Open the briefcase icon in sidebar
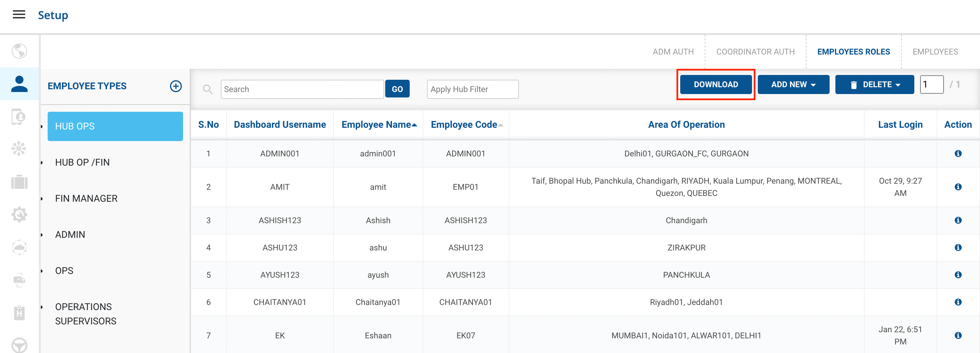Image resolution: width=980 pixels, height=353 pixels. [19, 182]
